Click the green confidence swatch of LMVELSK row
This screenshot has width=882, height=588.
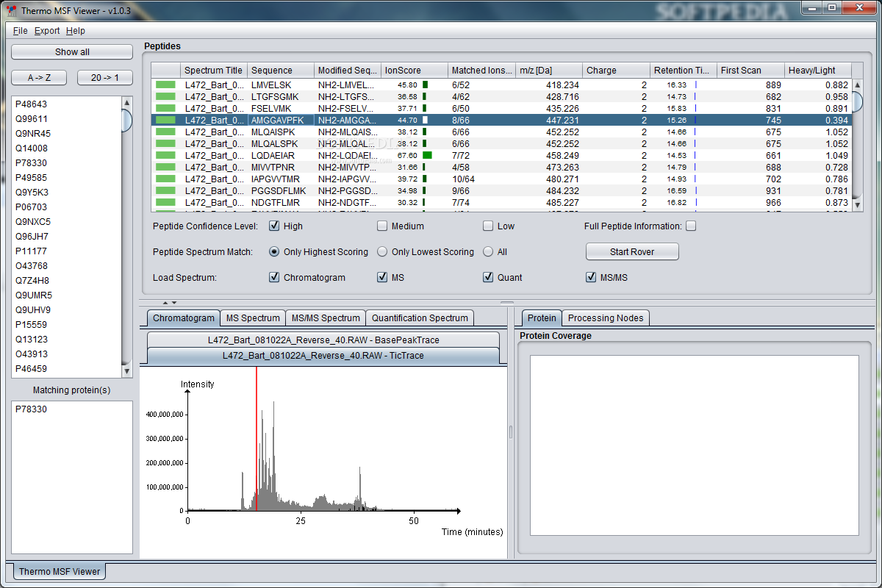coord(165,85)
